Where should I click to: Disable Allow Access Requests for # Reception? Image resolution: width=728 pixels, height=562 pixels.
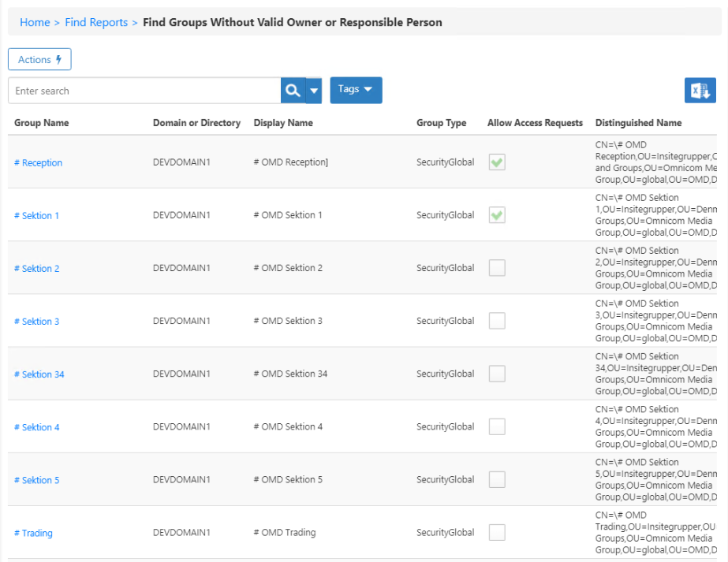tap(497, 162)
